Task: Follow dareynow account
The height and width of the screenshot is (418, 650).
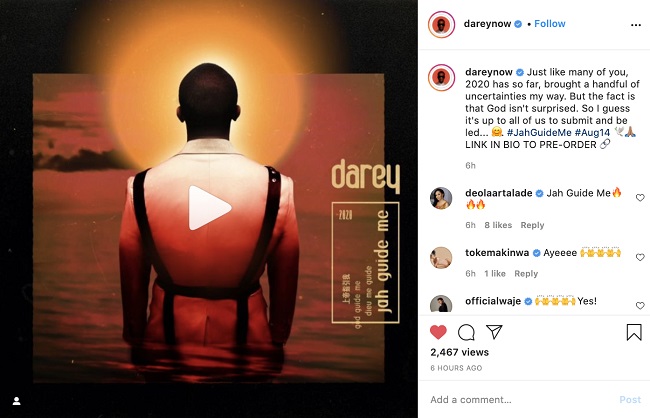Action: pyautogui.click(x=550, y=24)
